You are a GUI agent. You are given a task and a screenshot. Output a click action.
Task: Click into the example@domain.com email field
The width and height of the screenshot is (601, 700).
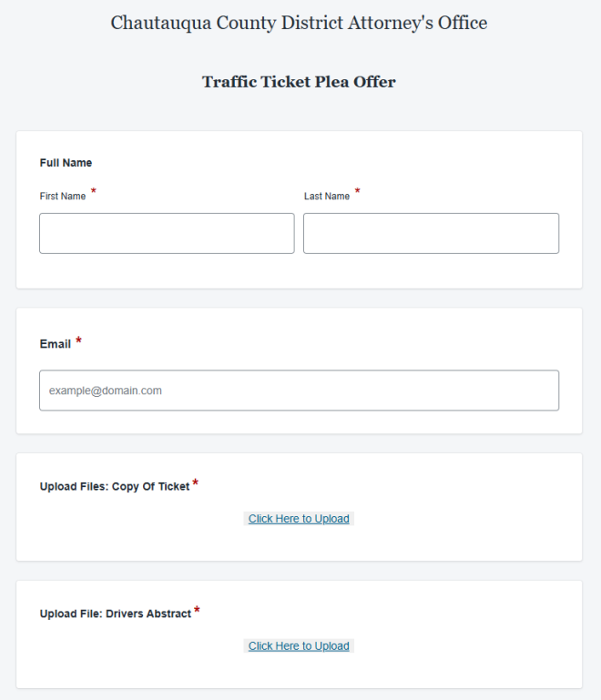tap(300, 391)
